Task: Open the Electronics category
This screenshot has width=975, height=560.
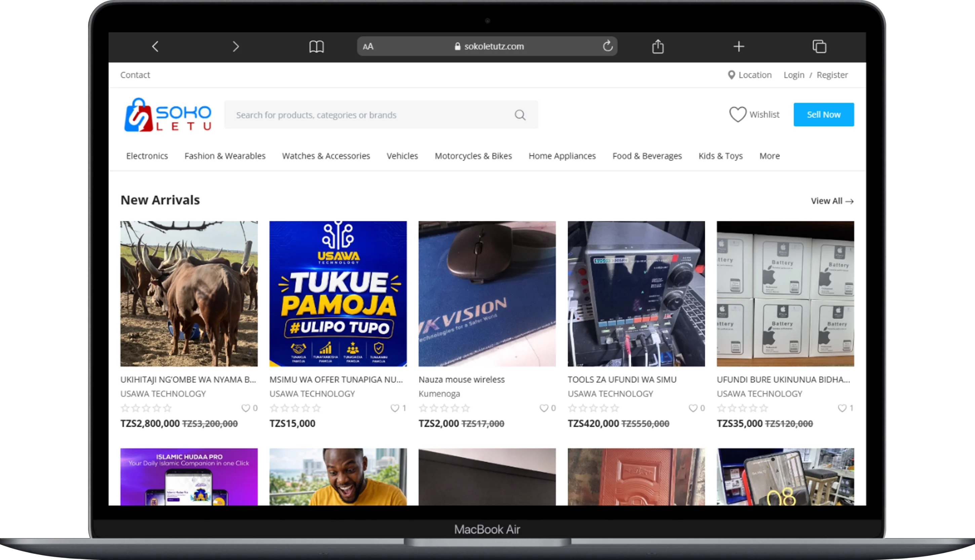Action: (x=147, y=156)
